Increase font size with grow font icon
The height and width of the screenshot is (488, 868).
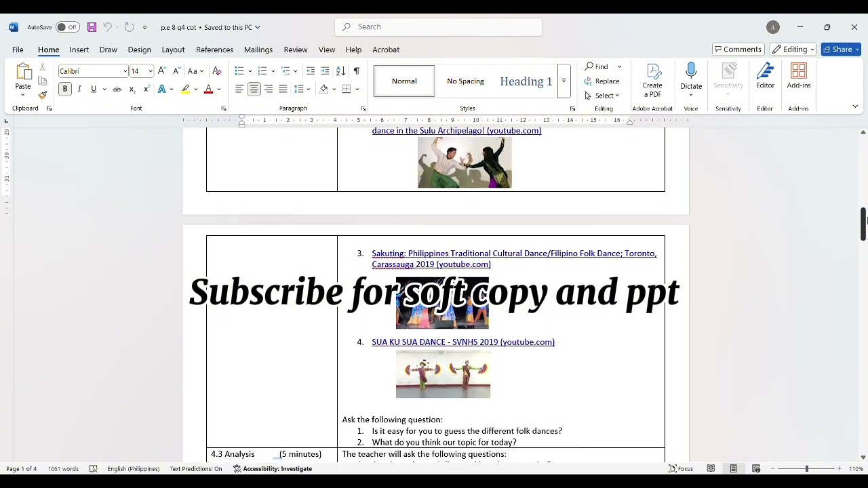coord(161,70)
